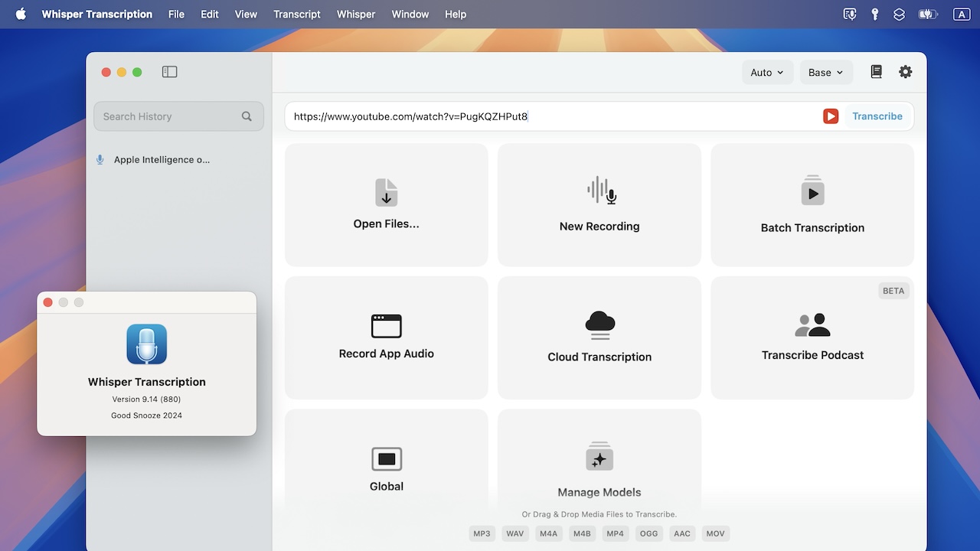The height and width of the screenshot is (551, 980).
Task: Click the WAV format tag
Action: click(515, 533)
